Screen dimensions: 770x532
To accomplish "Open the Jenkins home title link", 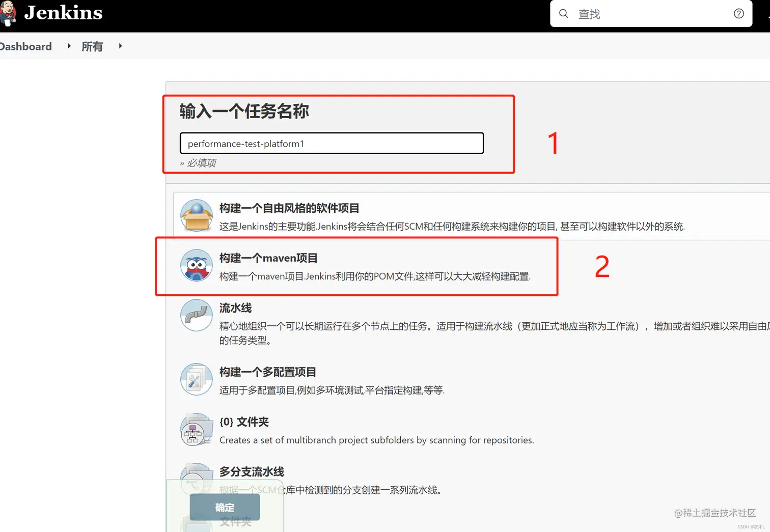I will click(63, 13).
